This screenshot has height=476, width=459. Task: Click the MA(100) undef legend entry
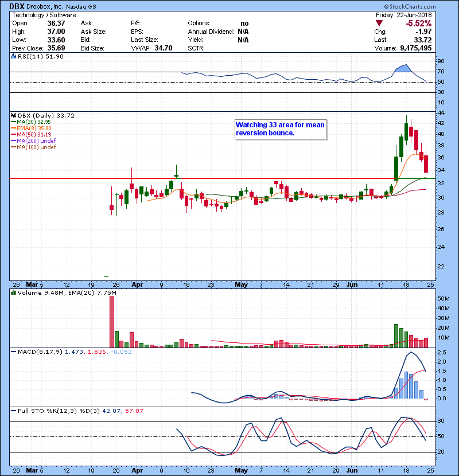tap(33, 147)
